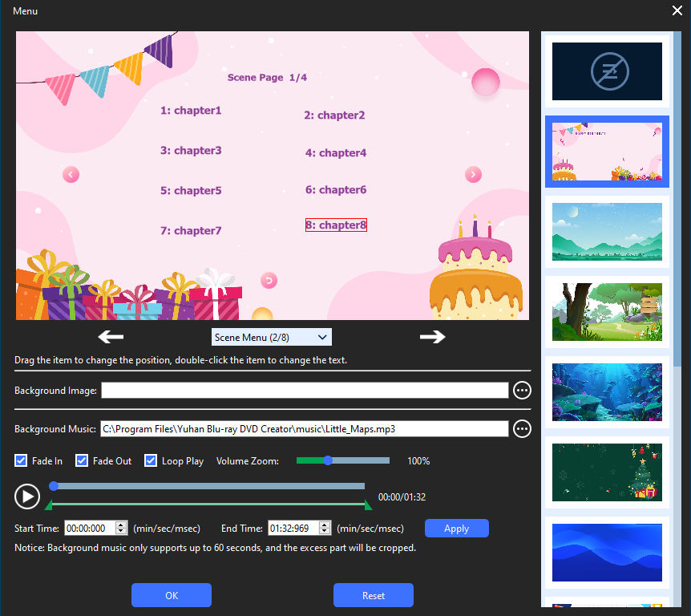Select the 8: chapter8 menu item
The height and width of the screenshot is (616, 691).
tap(336, 225)
